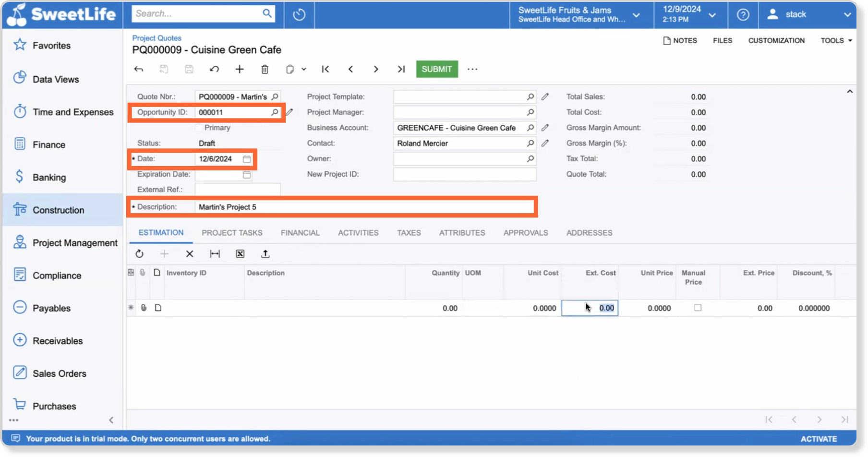Toggle the Primary checkbox
The height and width of the screenshot is (457, 868).
point(199,128)
